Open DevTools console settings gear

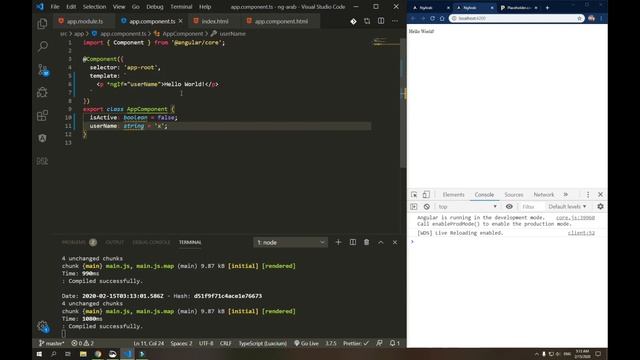(x=600, y=207)
